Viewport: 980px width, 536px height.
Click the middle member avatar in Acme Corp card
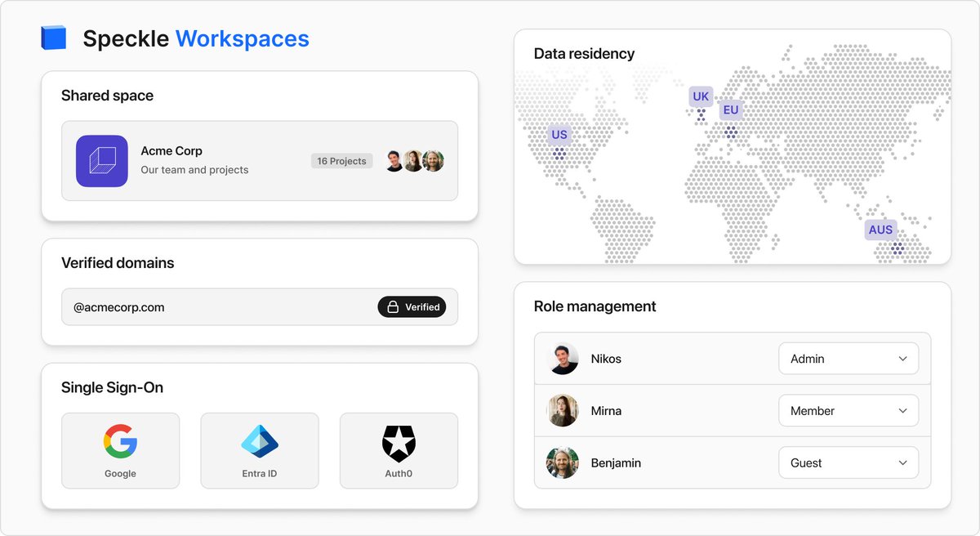tap(414, 161)
